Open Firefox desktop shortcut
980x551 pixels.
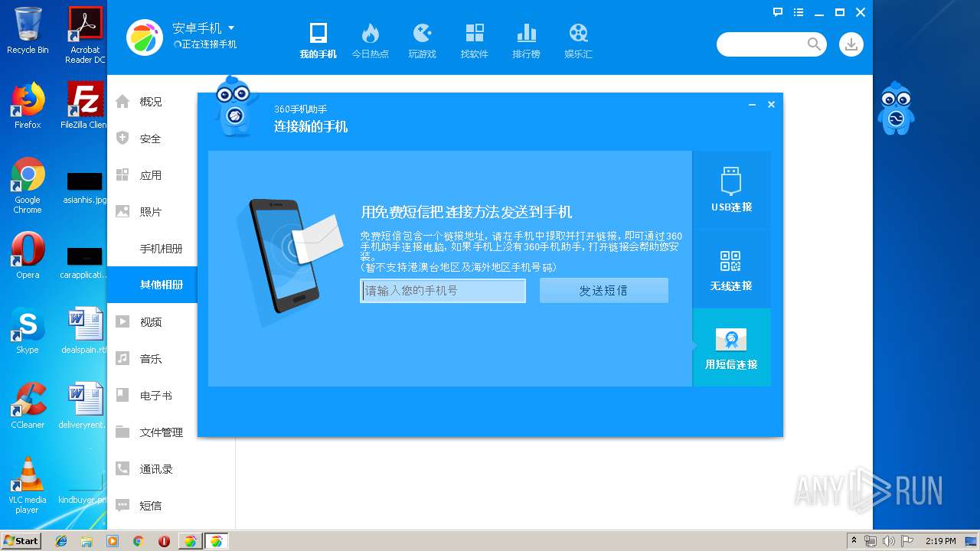[x=28, y=106]
